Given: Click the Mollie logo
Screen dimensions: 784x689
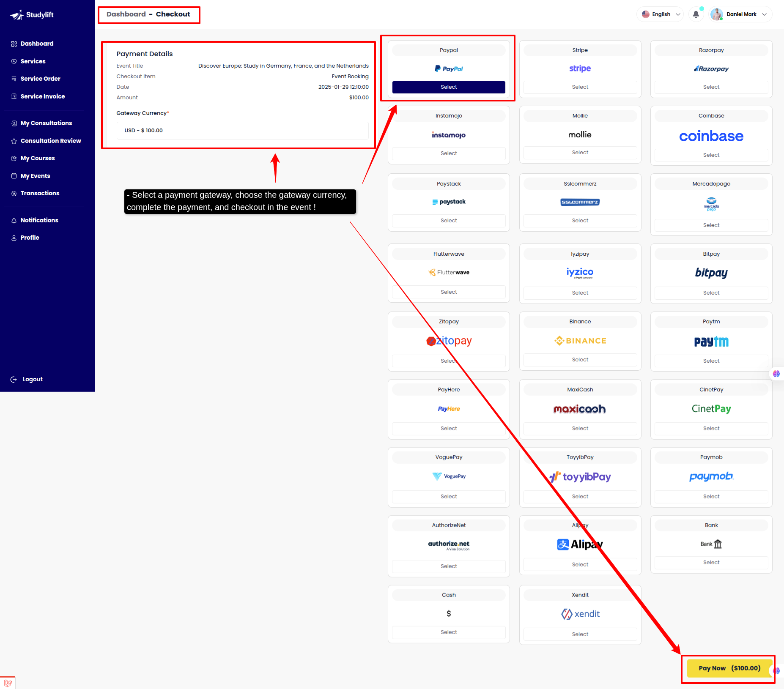Looking at the screenshot, I should 580,134.
